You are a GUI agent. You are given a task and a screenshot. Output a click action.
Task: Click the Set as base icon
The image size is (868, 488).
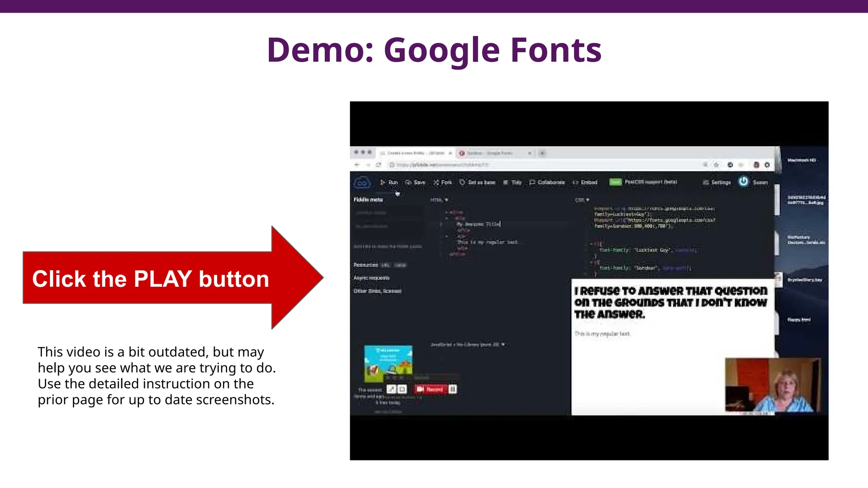pyautogui.click(x=462, y=183)
